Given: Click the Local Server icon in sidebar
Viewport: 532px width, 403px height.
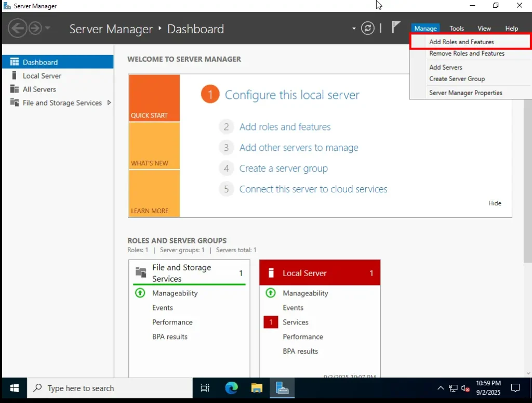Looking at the screenshot, I should point(14,75).
